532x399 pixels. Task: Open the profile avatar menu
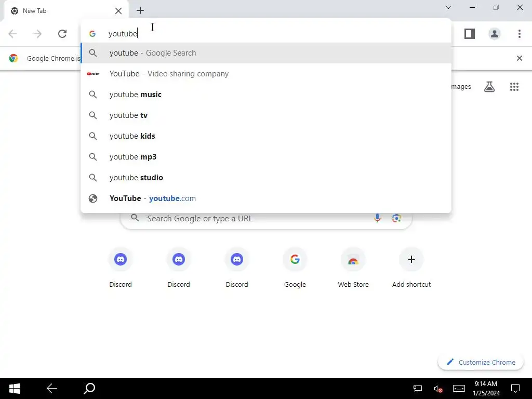tap(495, 34)
